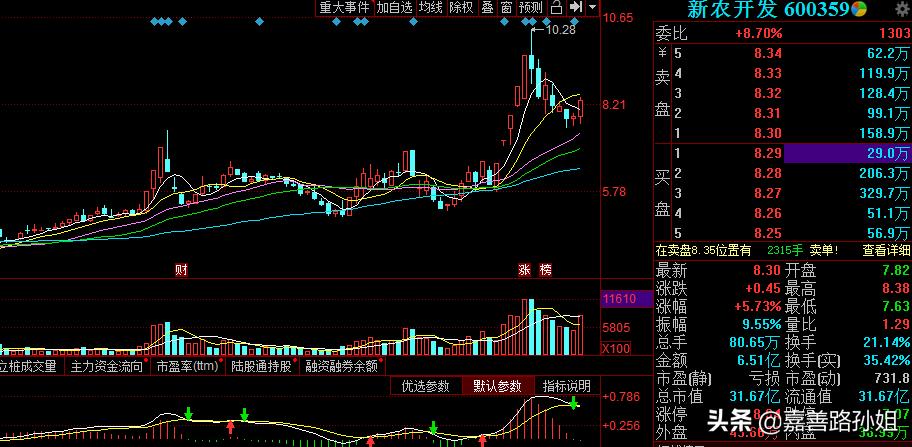Click the 振幅 9.55% value
Image resolution: width=912 pixels, height=447 pixels.
[x=762, y=324]
